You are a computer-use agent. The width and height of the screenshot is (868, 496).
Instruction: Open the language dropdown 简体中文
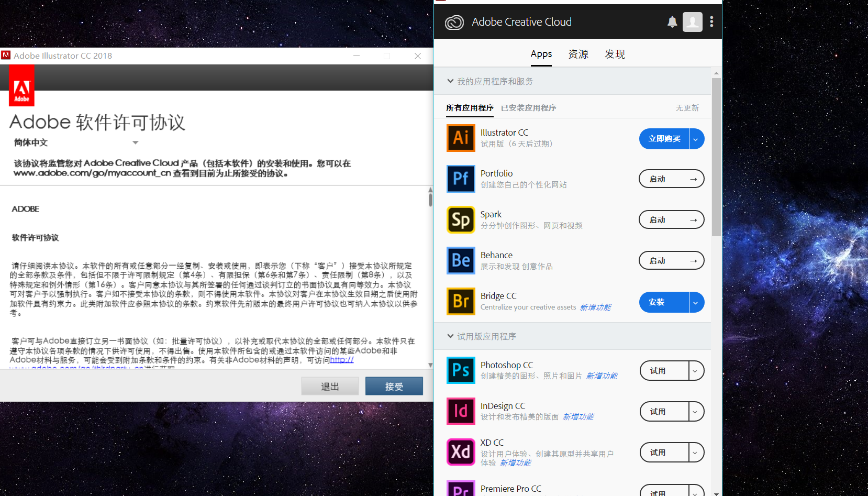pos(76,142)
